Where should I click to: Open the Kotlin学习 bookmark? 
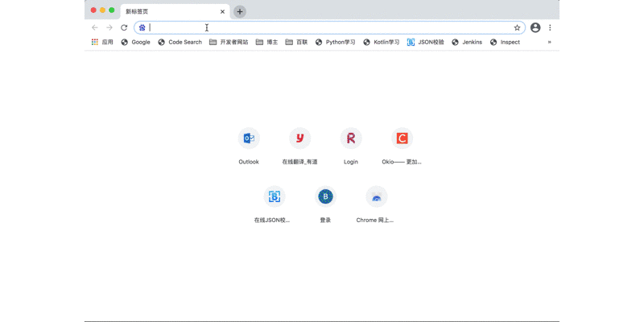tap(382, 42)
